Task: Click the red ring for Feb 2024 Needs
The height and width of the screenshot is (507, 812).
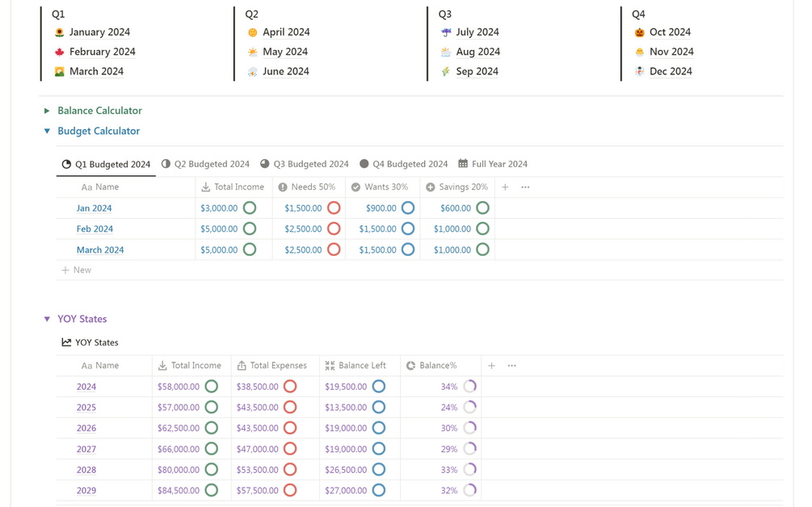Action: tap(334, 229)
